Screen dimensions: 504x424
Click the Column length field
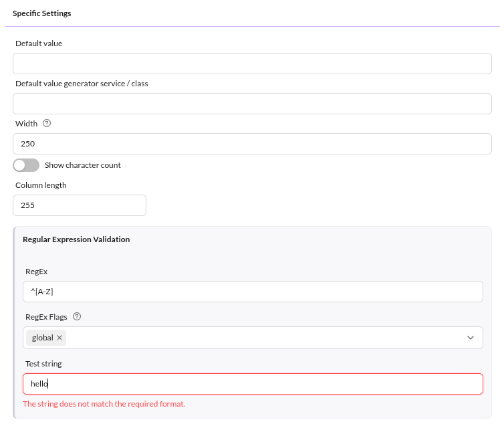coord(80,205)
